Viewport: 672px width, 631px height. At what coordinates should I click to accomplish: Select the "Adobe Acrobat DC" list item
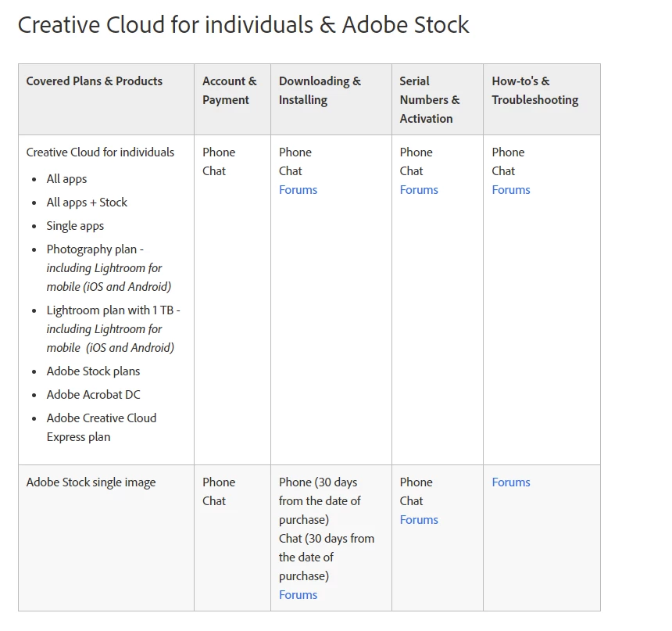[93, 395]
